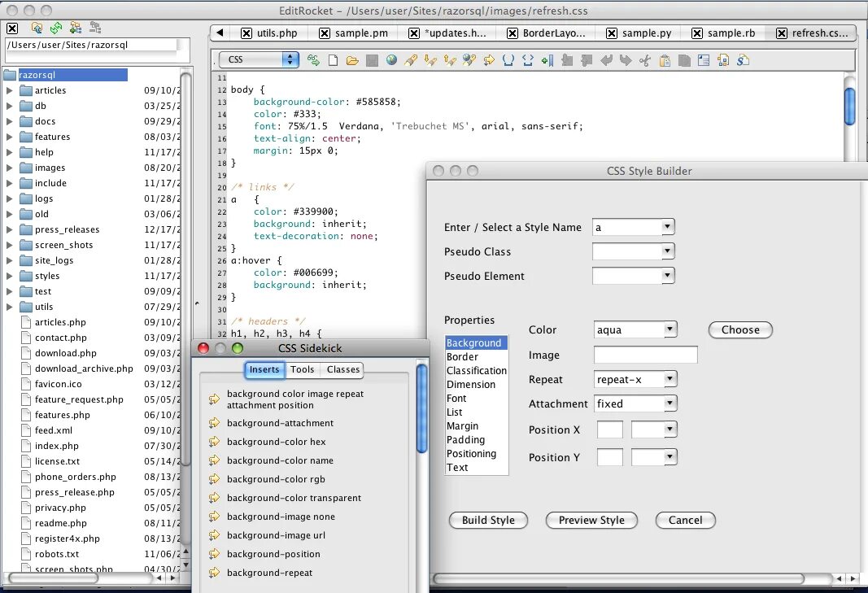This screenshot has width=868, height=593.
Task: Click the new blank file toolbar icon
Action: (x=333, y=60)
